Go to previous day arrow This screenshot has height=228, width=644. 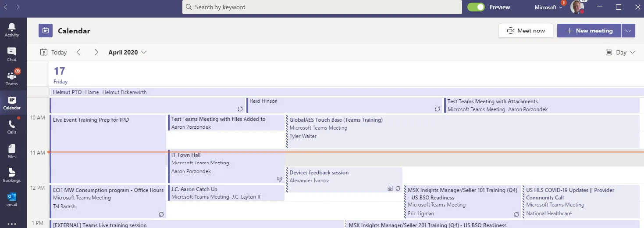coord(79,52)
